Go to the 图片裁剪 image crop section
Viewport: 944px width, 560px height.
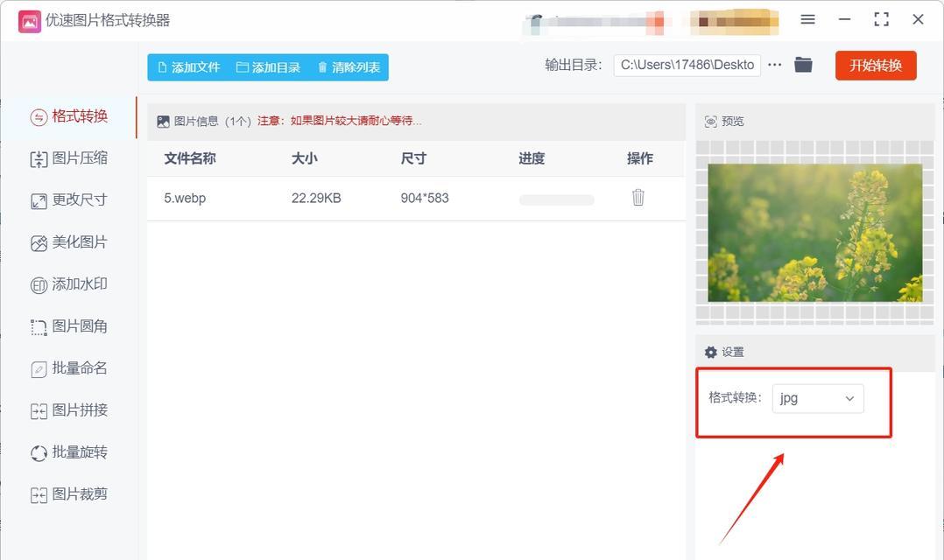click(x=69, y=494)
